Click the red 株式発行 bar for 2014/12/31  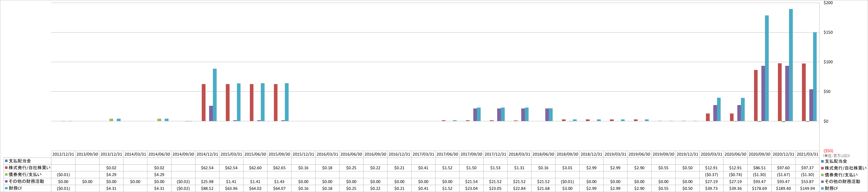pos(204,102)
